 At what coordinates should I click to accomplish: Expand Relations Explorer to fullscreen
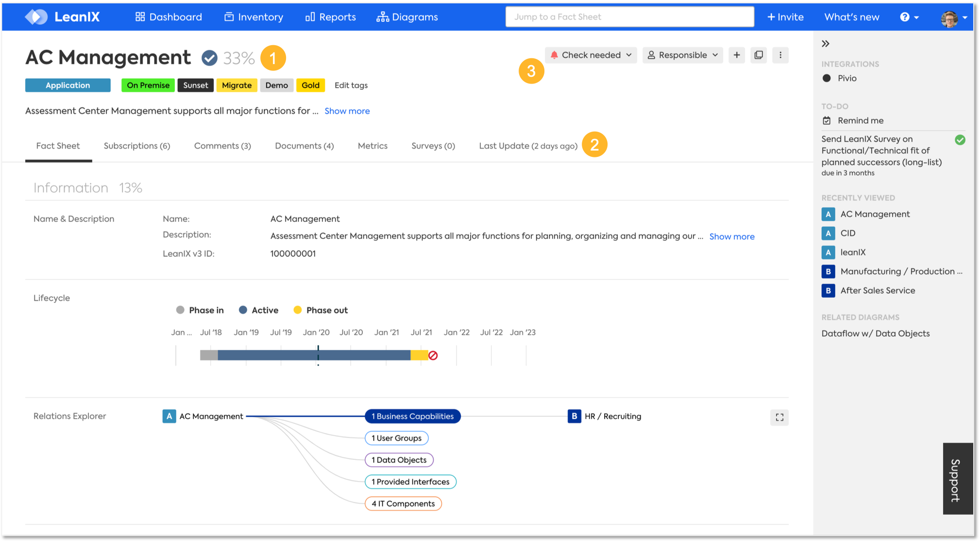tap(779, 418)
